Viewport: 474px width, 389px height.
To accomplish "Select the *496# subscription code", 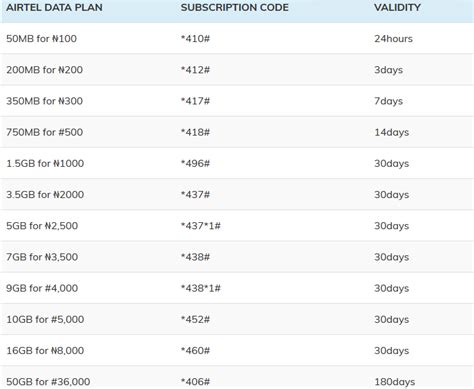I will [195, 163].
